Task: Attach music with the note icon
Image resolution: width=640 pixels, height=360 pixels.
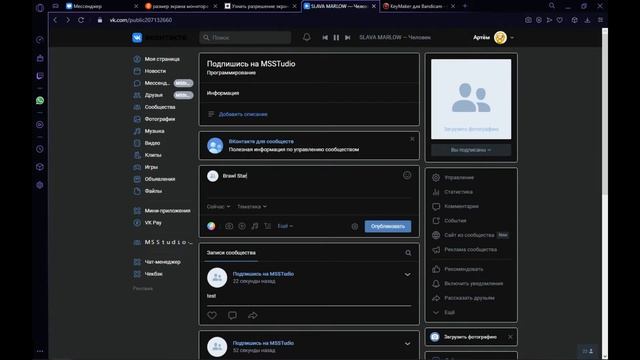Action: click(255, 226)
